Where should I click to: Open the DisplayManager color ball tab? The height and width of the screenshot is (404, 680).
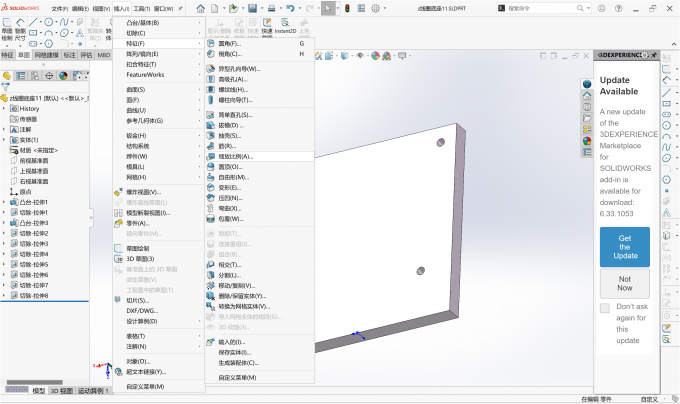(63, 76)
